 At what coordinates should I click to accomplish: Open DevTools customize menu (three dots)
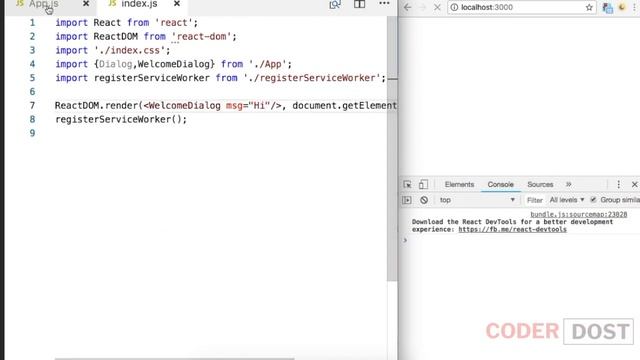618,184
